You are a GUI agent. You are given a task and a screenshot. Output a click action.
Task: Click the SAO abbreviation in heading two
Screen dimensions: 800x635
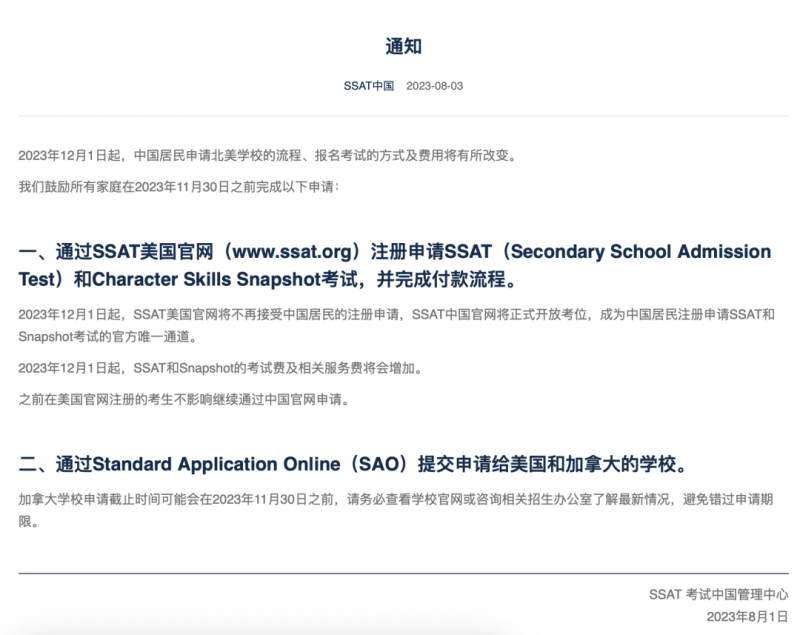pos(379,464)
